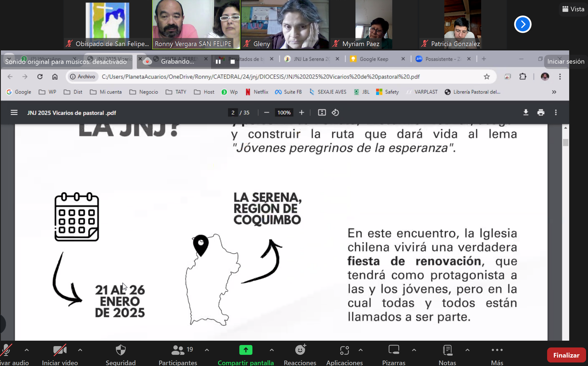Viewport: 588px width, 366px height.
Task: Open Vista layout menu
Action: [573, 9]
